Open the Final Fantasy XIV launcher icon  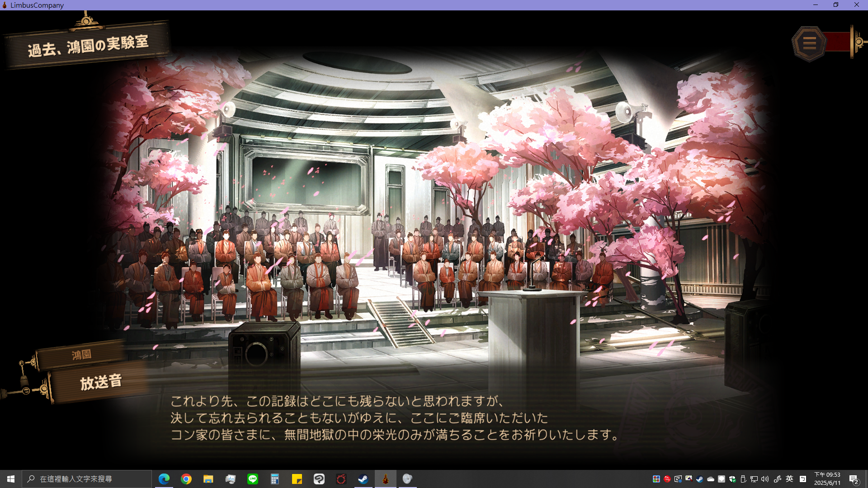[341, 479]
